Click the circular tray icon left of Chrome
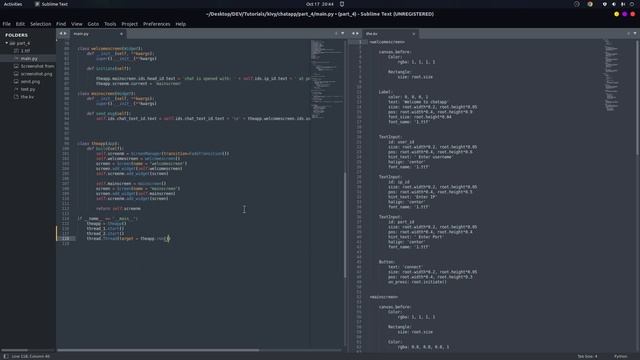This screenshot has height=360, width=640. coord(576,4)
